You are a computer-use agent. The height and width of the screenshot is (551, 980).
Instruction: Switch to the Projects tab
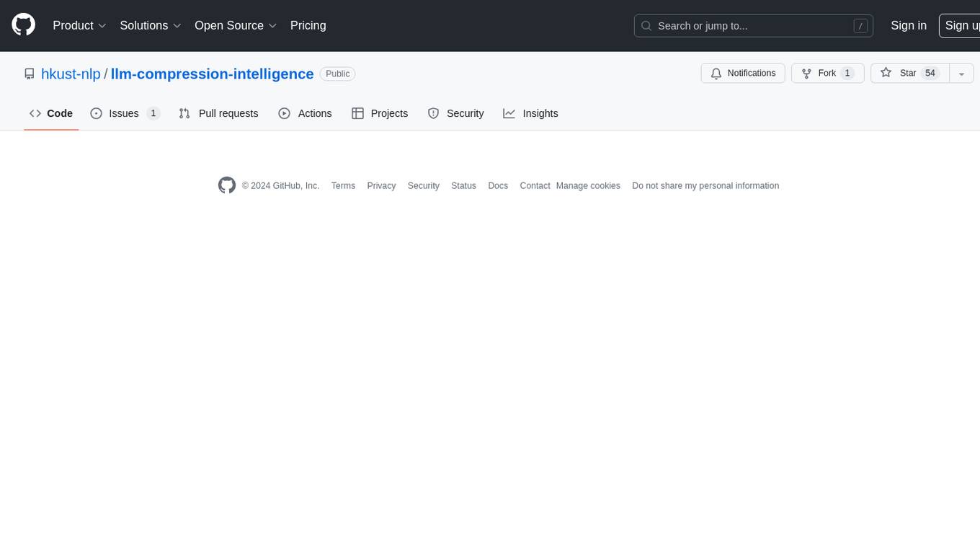[x=380, y=113]
